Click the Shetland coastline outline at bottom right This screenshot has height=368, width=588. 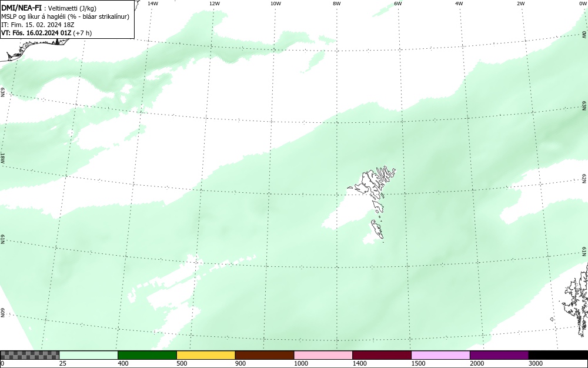pos(576,300)
